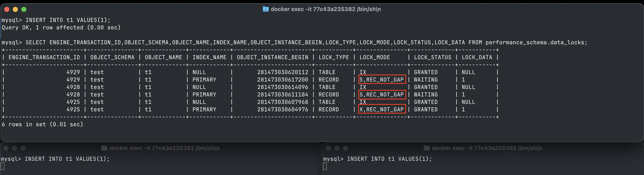Viewport: 644px width, 175px height.
Task: Click the zoom button of the bottom-right terminal
Action: [x=345, y=148]
